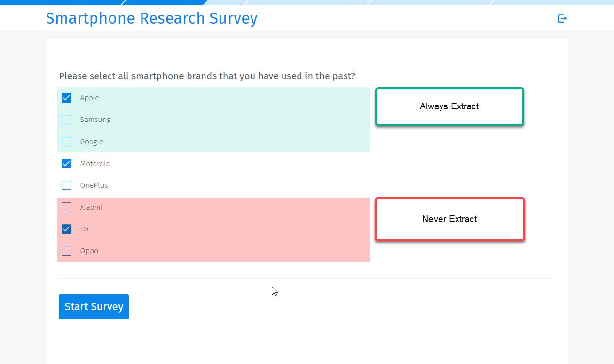Click the OnePlus brand label text
Image resolution: width=614 pixels, height=364 pixels.
click(94, 185)
